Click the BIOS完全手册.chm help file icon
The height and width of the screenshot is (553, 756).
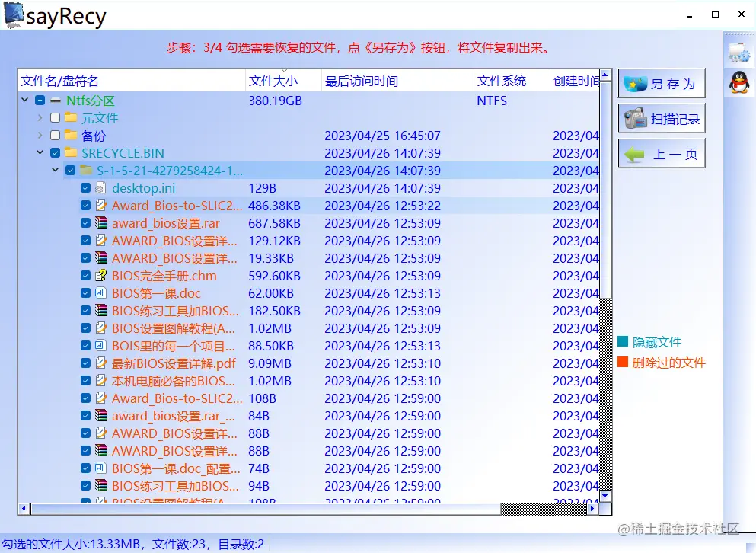(x=101, y=276)
